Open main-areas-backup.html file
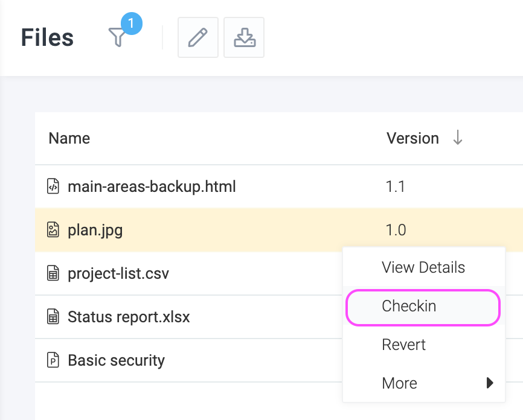The image size is (523, 420). coord(152,186)
